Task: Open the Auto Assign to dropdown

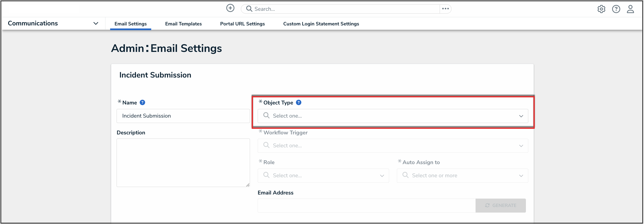Action: [x=462, y=176]
